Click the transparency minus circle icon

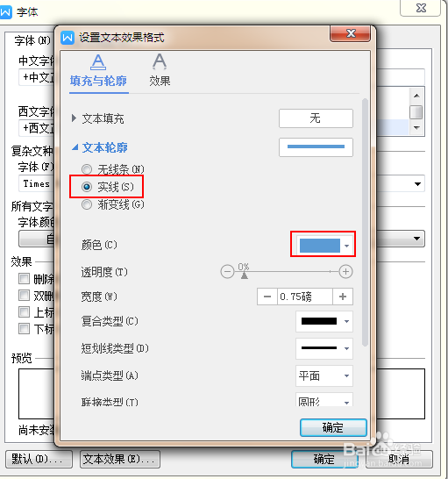click(x=227, y=272)
